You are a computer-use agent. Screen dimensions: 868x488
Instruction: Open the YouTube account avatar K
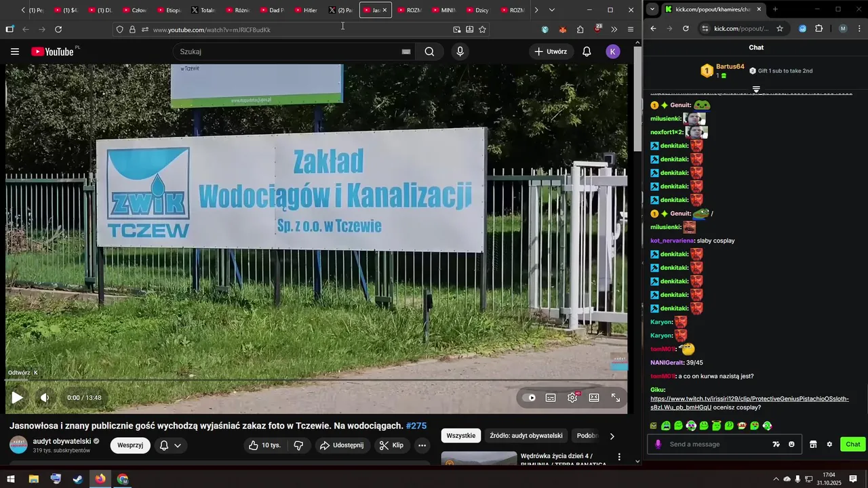[x=613, y=52]
